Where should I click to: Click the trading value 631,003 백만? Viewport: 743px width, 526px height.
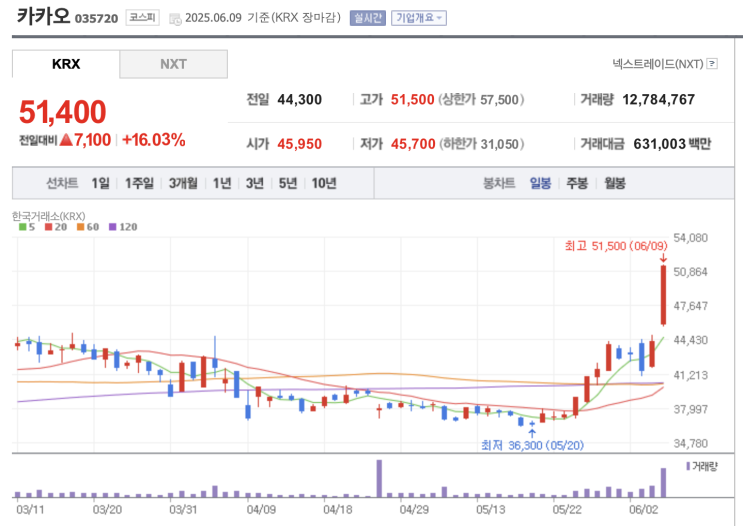(672, 144)
